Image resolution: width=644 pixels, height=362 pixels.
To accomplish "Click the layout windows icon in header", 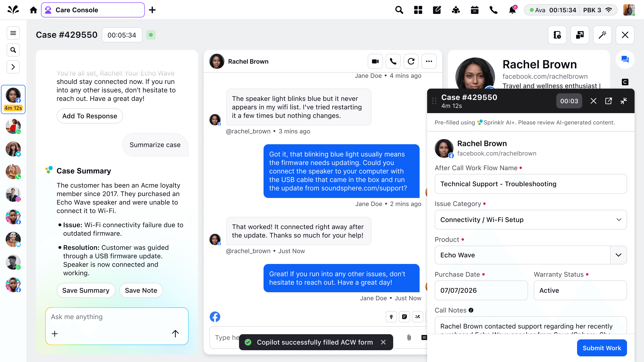I will 580,35.
